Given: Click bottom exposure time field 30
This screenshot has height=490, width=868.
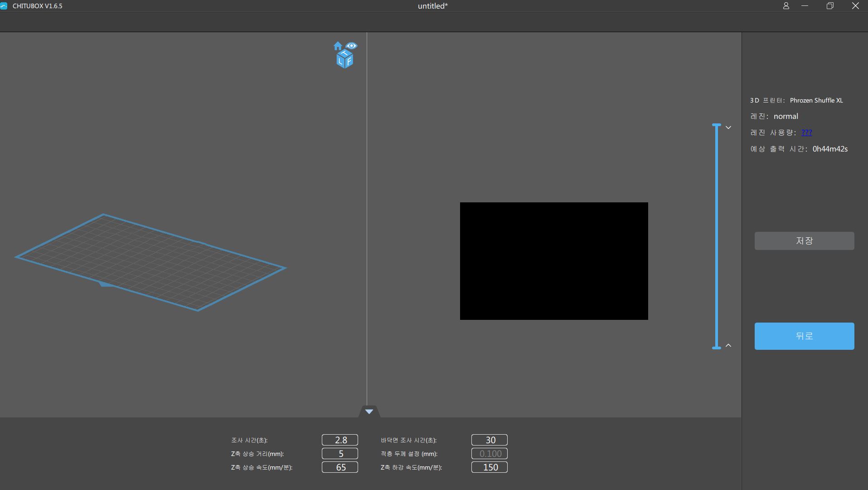Looking at the screenshot, I should (x=490, y=440).
